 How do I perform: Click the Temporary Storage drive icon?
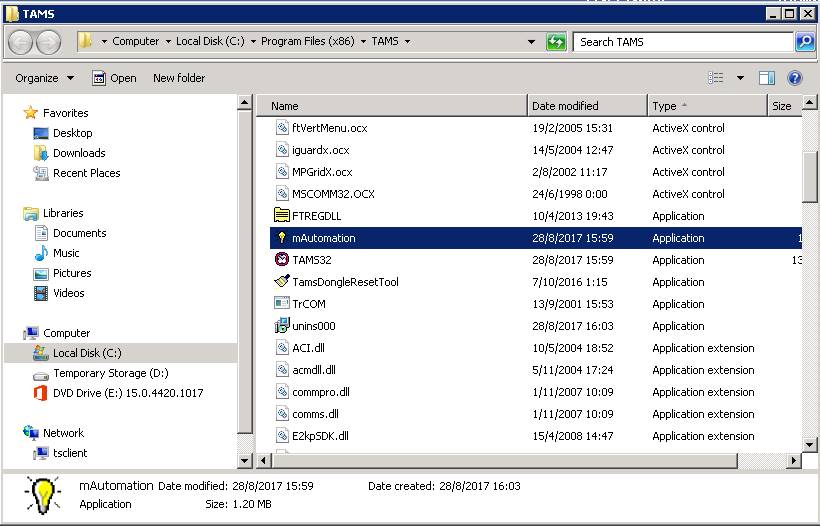click(x=41, y=373)
